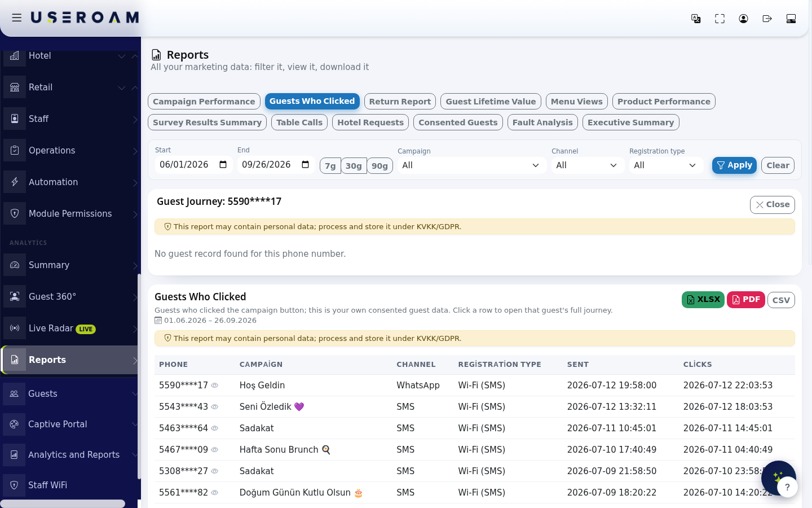Screen dimensions: 812x508
Task: Open the Campaign filter dropdown
Action: (471, 165)
